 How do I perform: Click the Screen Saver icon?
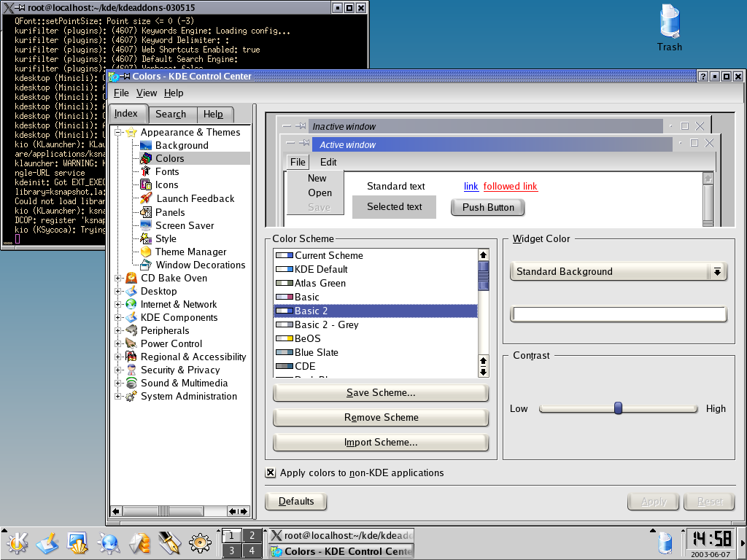pos(146,225)
